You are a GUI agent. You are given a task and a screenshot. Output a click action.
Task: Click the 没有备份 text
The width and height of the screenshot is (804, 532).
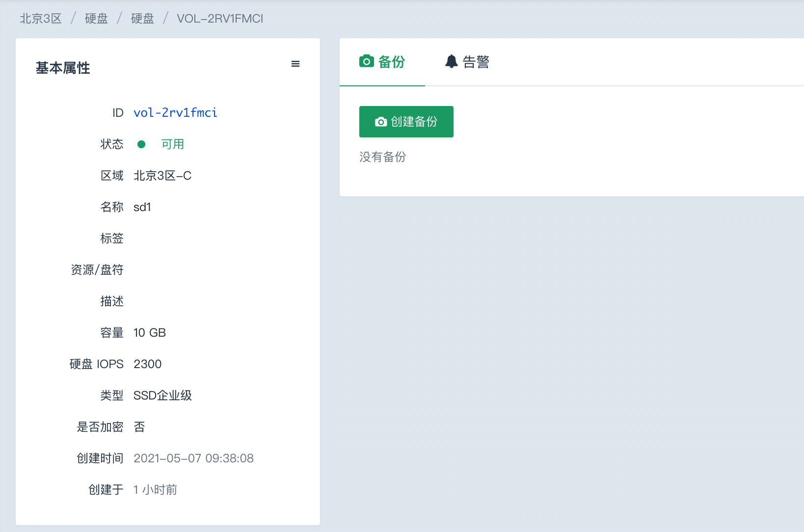(x=383, y=157)
